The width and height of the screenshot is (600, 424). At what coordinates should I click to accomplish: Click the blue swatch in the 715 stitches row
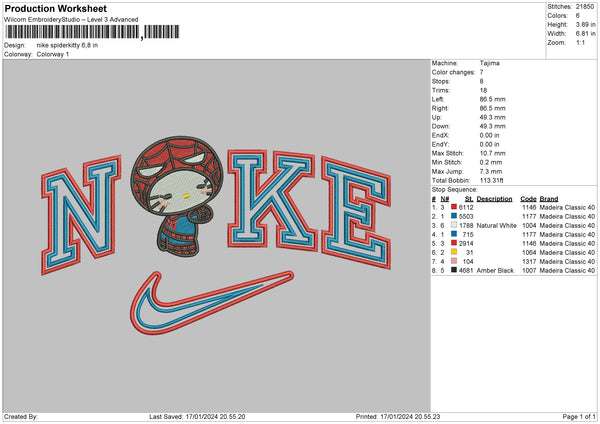pyautogui.click(x=454, y=234)
